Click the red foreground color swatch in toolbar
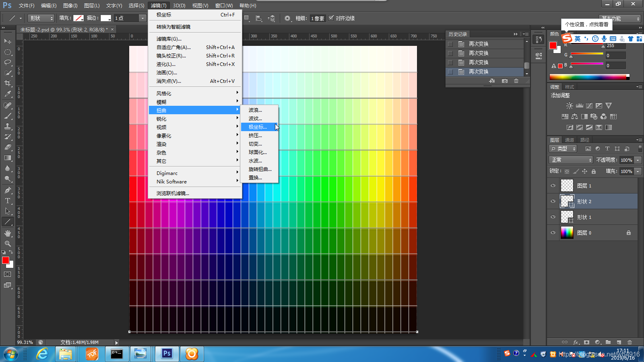This screenshot has height=362, width=644. (6, 260)
